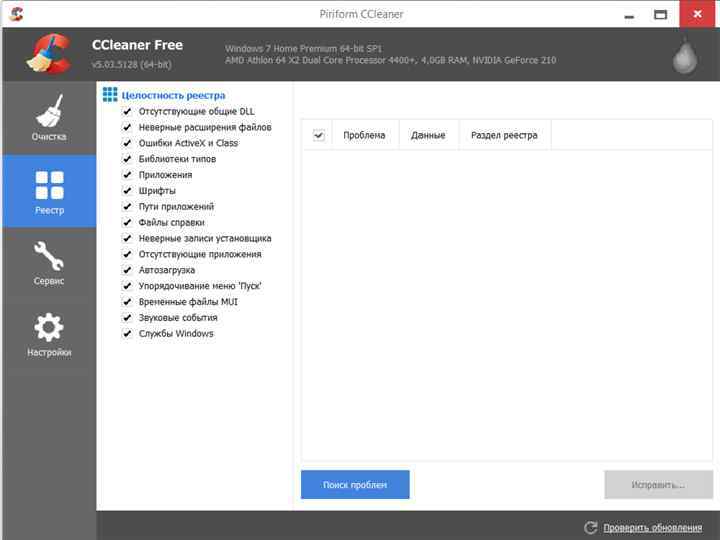The height and width of the screenshot is (540, 720).
Task: Click the CCleaner logo in header
Action: click(49, 54)
